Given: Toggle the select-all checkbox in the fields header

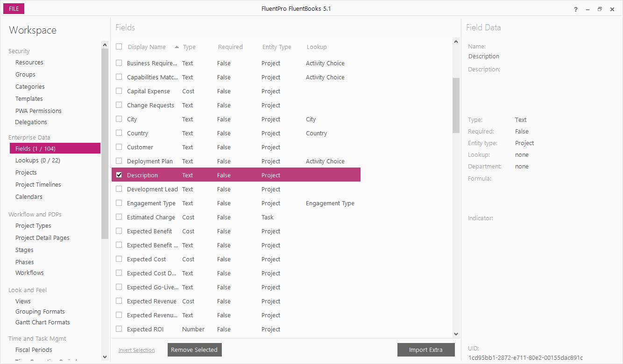Looking at the screenshot, I should pos(119,47).
